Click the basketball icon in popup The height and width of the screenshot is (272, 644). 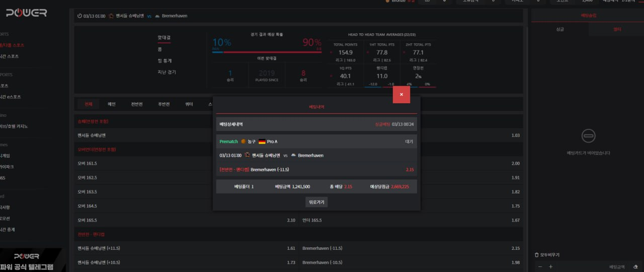click(244, 142)
